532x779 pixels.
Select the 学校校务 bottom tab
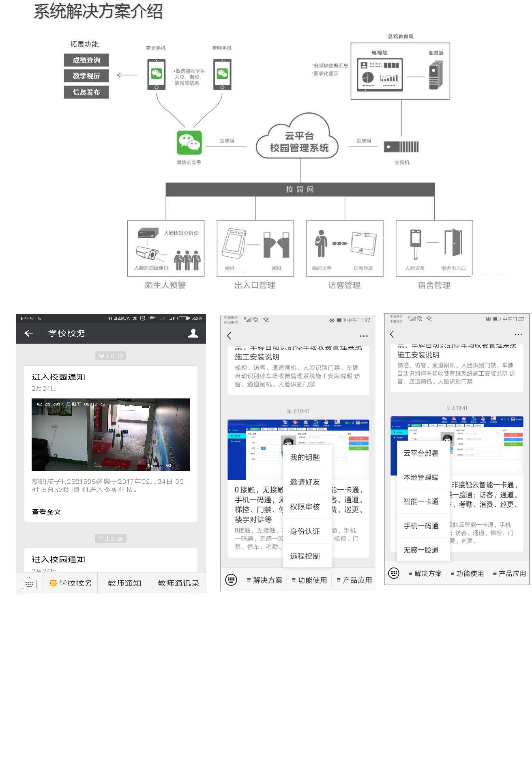pos(71,583)
